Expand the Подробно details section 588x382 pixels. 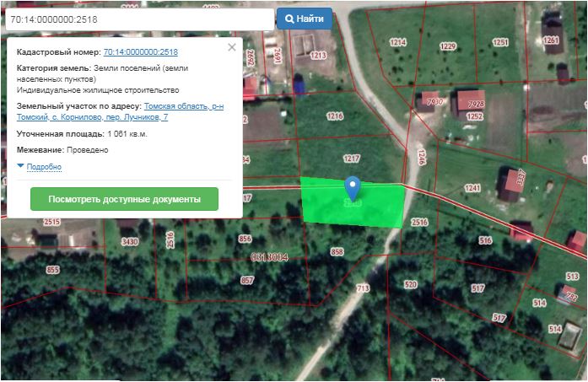click(x=44, y=167)
